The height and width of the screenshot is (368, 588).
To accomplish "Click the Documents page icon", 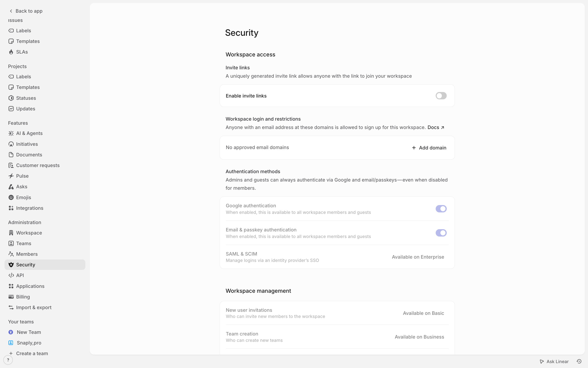I will coord(11,155).
